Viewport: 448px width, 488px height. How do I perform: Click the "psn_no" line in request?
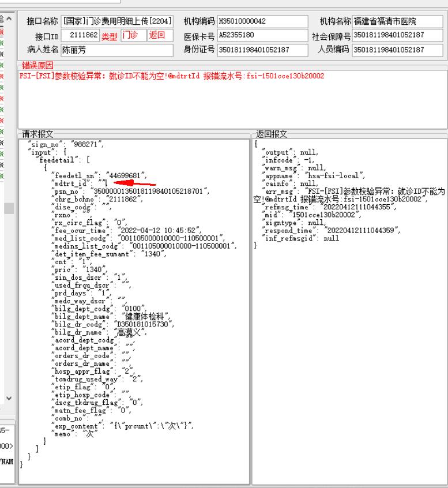pos(130,191)
